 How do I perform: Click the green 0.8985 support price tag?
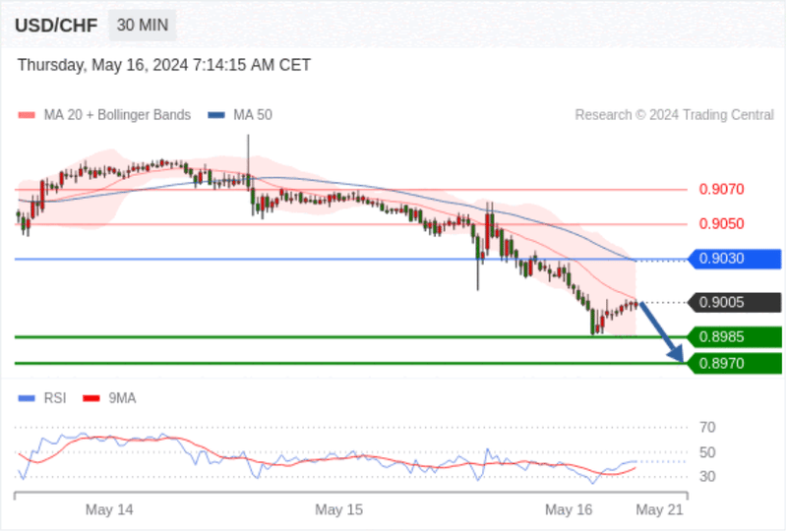pyautogui.click(x=735, y=336)
